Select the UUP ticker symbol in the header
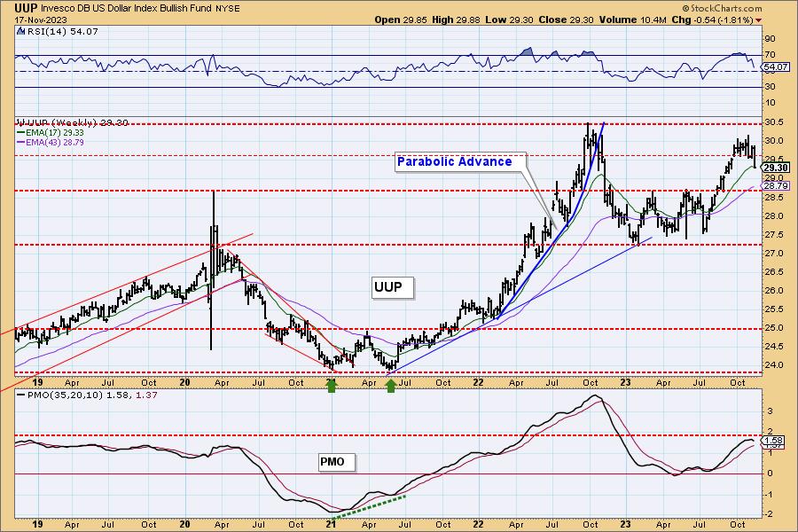Screen dimensions: 798x532 pos(26,8)
